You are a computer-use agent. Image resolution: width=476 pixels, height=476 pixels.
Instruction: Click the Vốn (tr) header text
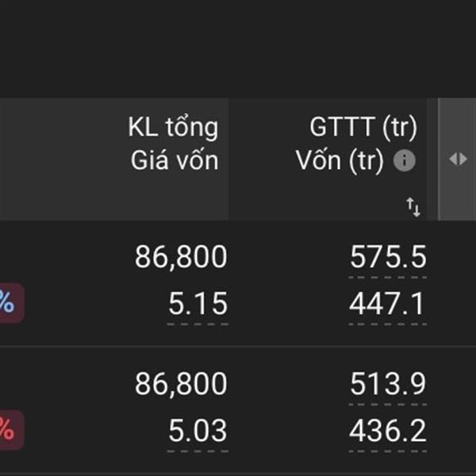[340, 161]
